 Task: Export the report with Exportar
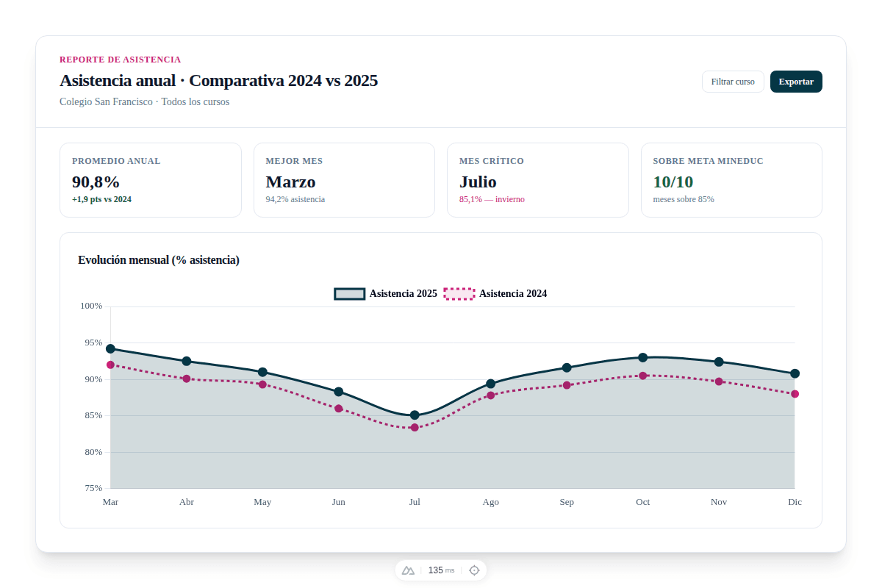[796, 82]
